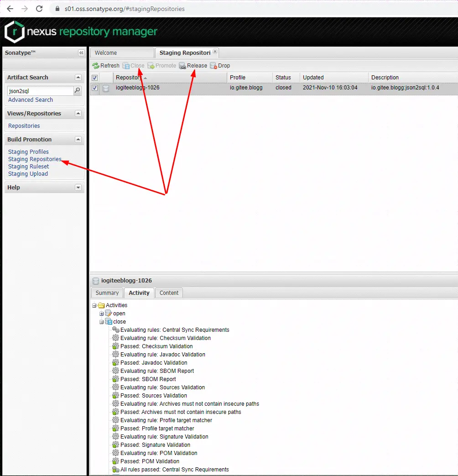Click the artifact search field containing json2sql
The width and height of the screenshot is (458, 476).
[40, 91]
